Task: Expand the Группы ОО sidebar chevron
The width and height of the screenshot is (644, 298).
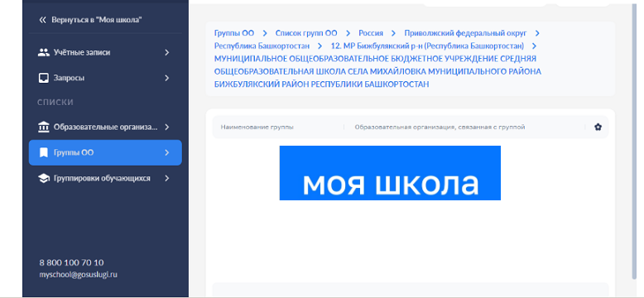Action: tap(166, 152)
